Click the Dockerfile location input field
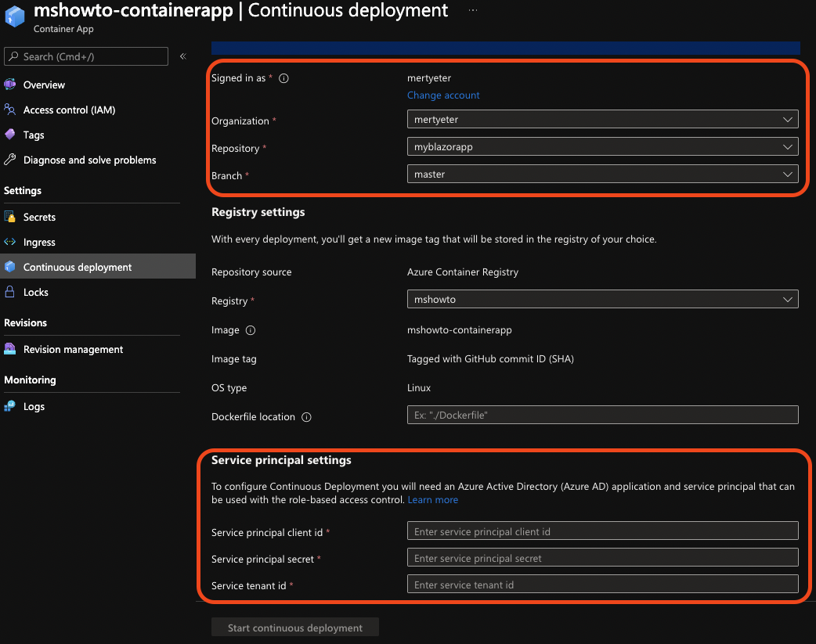 click(x=603, y=415)
